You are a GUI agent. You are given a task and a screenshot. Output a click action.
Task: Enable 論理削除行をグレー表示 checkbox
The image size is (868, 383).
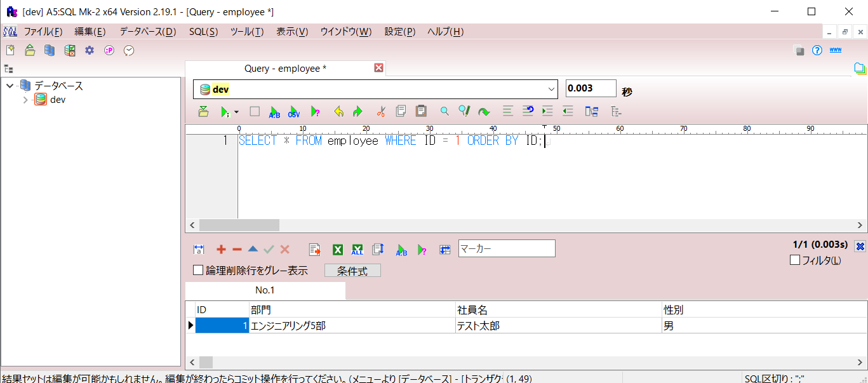198,271
